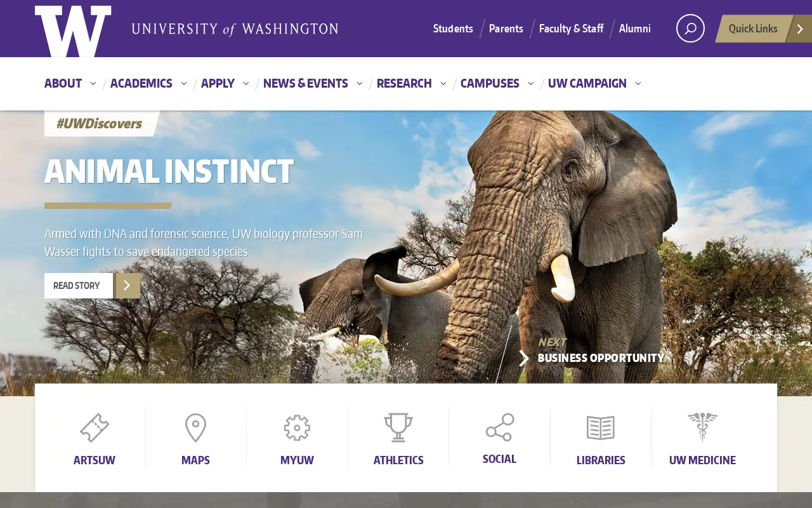Screen dimensions: 812x508
Task: Click the University of Washington W logo
Action: pyautogui.click(x=73, y=31)
